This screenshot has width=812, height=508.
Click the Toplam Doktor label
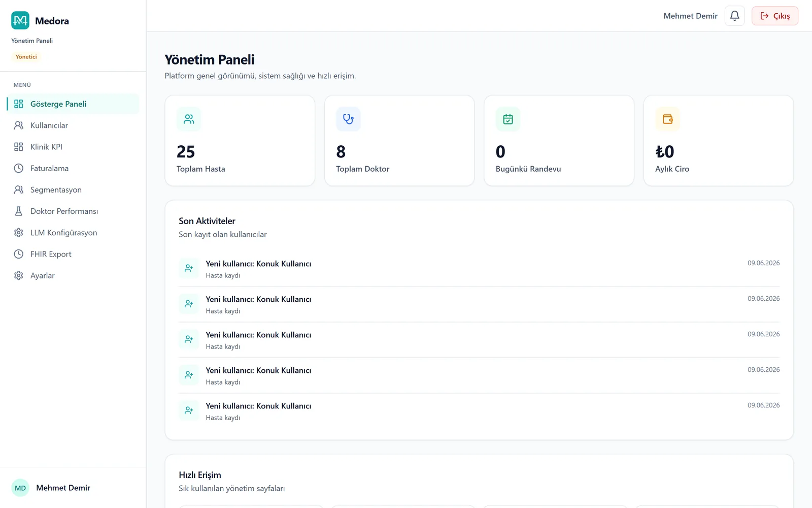pos(362,169)
